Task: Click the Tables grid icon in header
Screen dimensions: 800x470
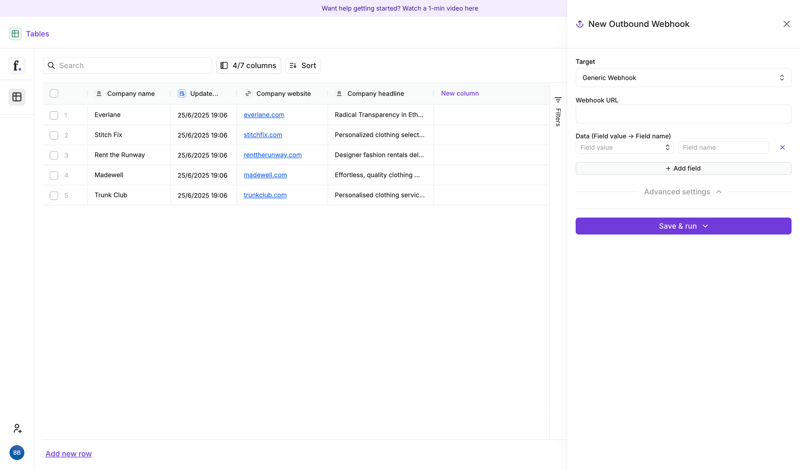Action: click(15, 34)
